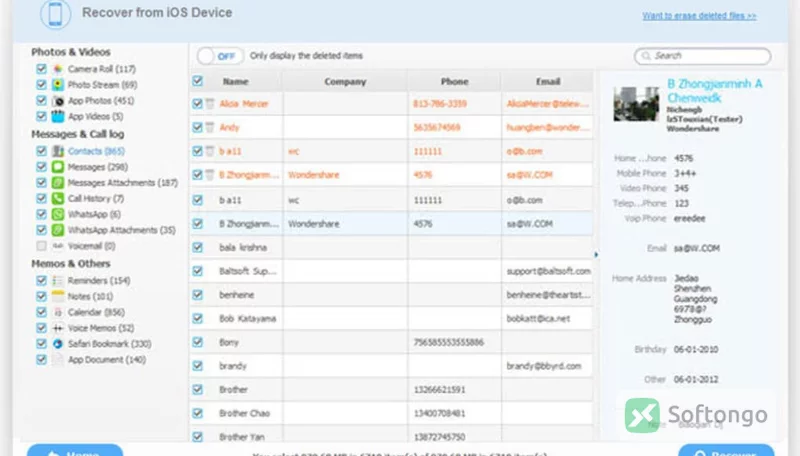
Task: Click contact photo thumbnail in detail panel
Action: pyautogui.click(x=636, y=104)
